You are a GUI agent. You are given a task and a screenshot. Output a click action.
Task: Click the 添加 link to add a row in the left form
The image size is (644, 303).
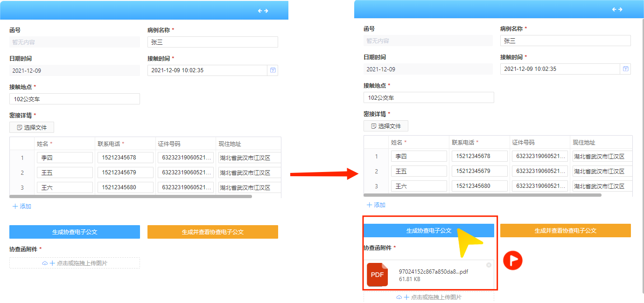(x=22, y=206)
